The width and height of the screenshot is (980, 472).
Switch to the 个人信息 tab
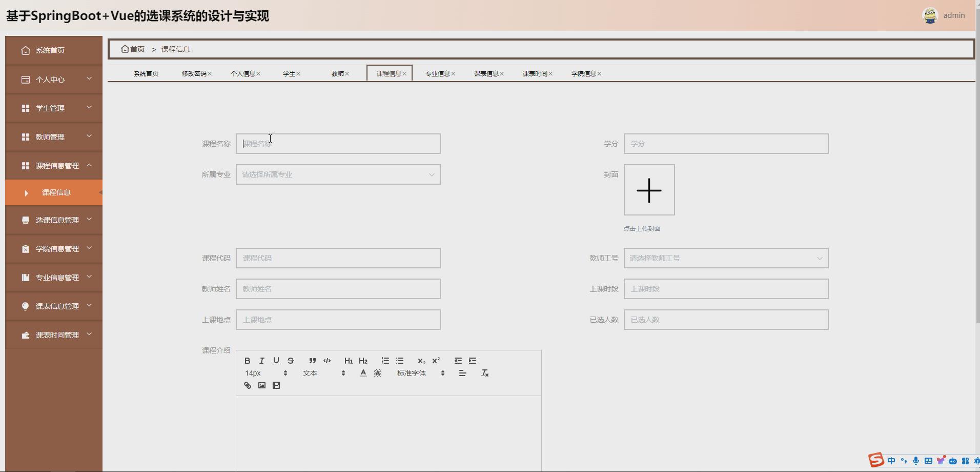[243, 73]
